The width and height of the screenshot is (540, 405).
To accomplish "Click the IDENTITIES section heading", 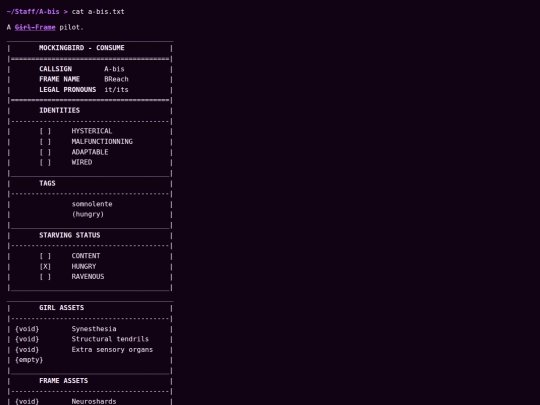I will click(59, 110).
